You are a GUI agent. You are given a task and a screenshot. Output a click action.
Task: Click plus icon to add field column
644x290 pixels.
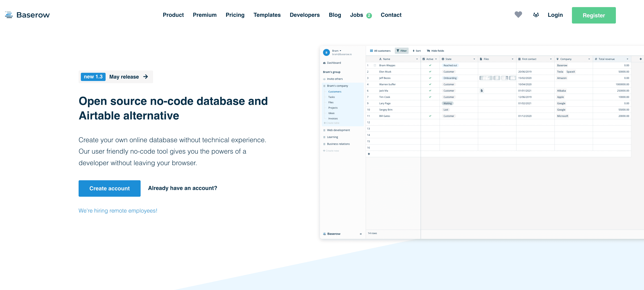(x=640, y=59)
